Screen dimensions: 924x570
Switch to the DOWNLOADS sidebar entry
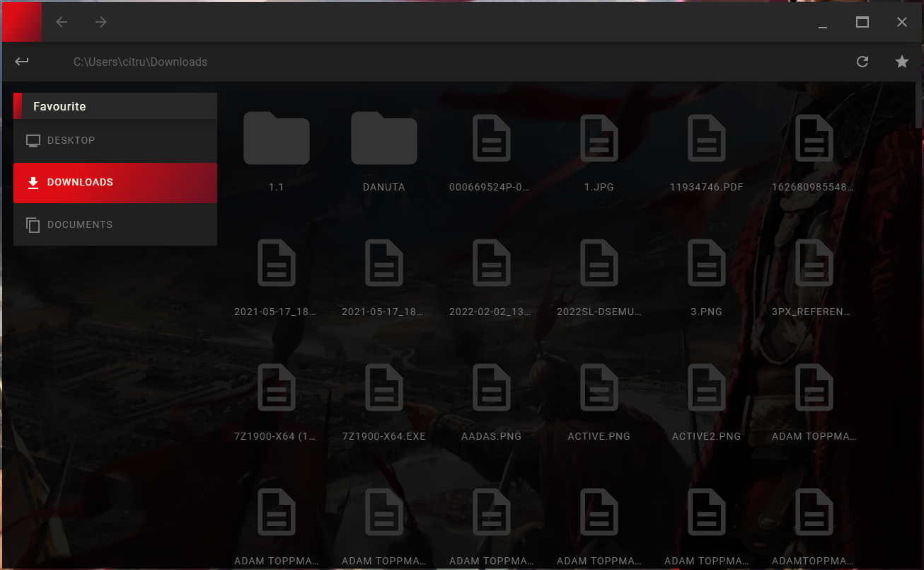tap(80, 182)
